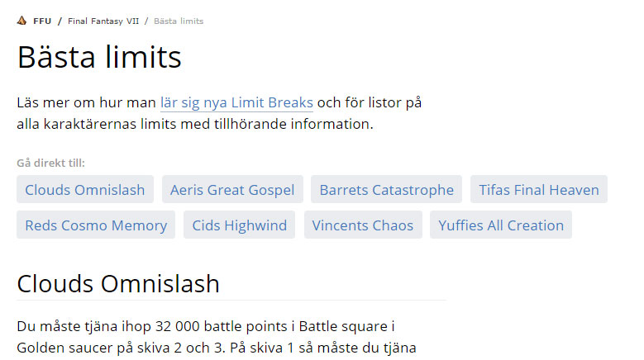644x360 pixels.
Task: Select Yuffies All Creation shortcut
Action: coord(500,225)
